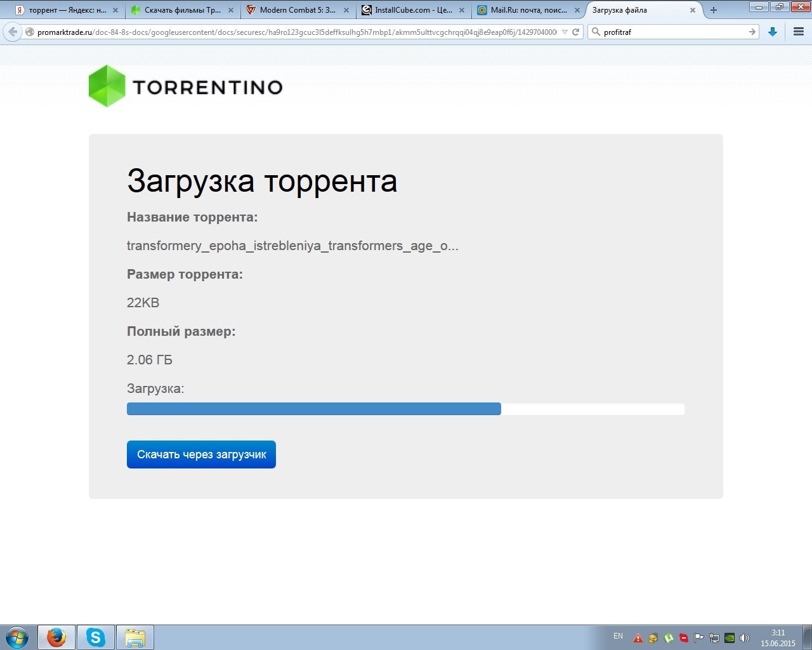
Task: Click the yellow agent tray icon
Action: point(653,638)
